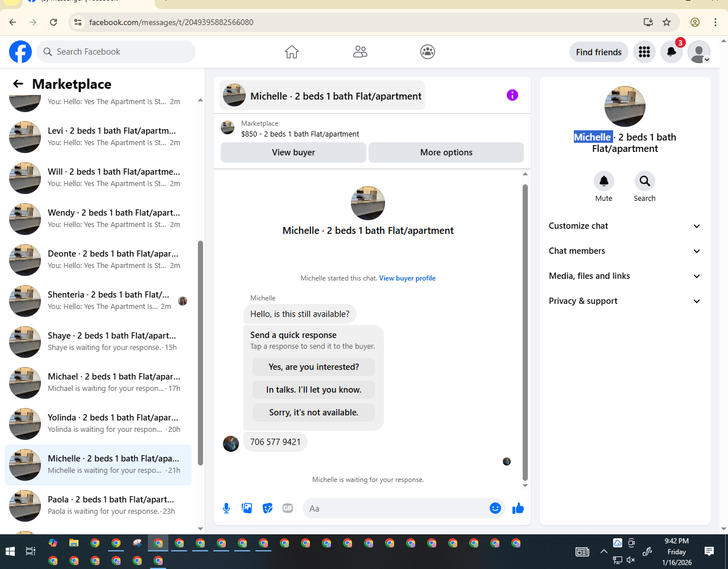728x569 pixels.
Task: Click the browser address bar URL
Action: 171,22
